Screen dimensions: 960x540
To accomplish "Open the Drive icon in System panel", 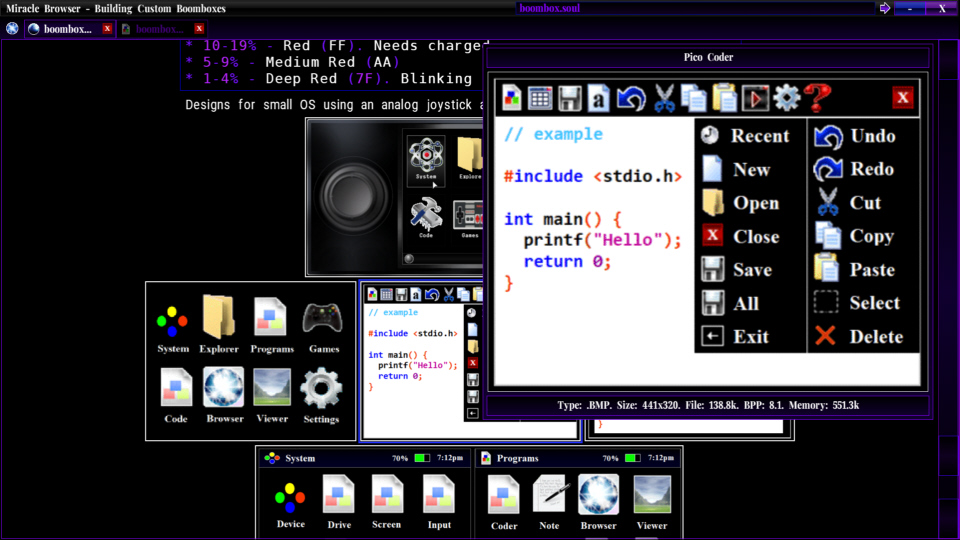I will pyautogui.click(x=339, y=501).
